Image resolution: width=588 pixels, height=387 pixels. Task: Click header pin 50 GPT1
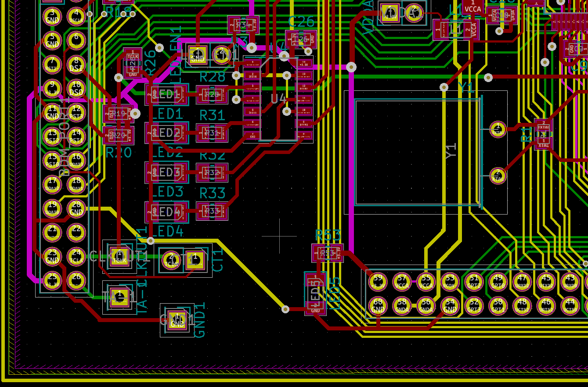tap(498, 305)
